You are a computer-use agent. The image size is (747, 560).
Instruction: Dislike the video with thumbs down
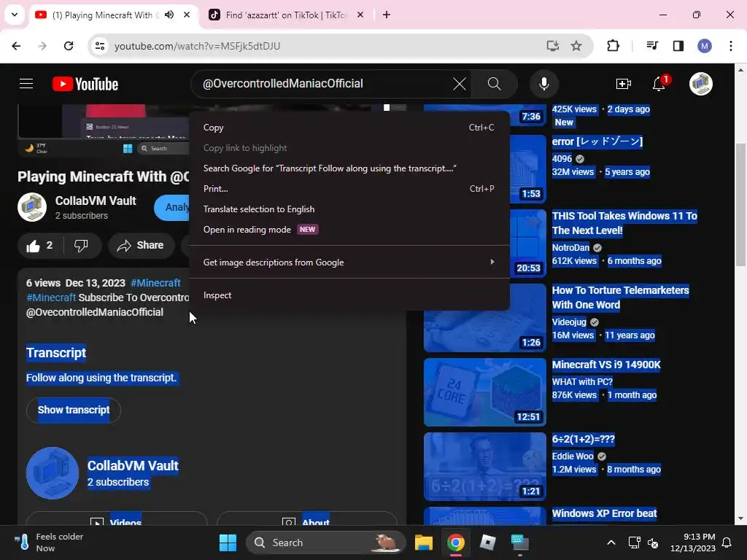click(x=82, y=246)
